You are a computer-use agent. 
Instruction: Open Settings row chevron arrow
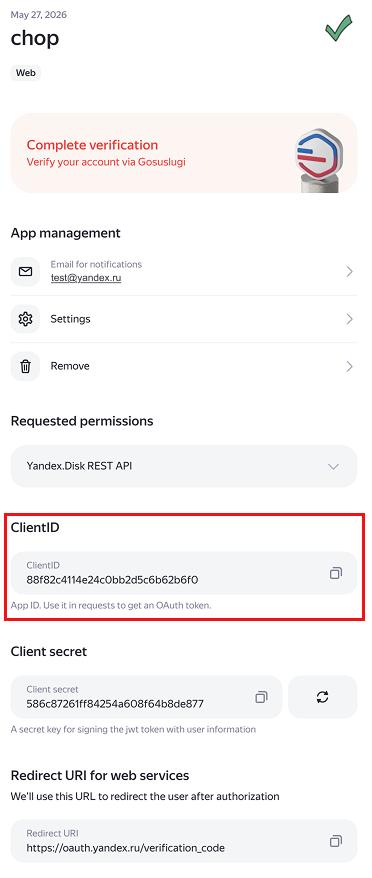[349, 319]
